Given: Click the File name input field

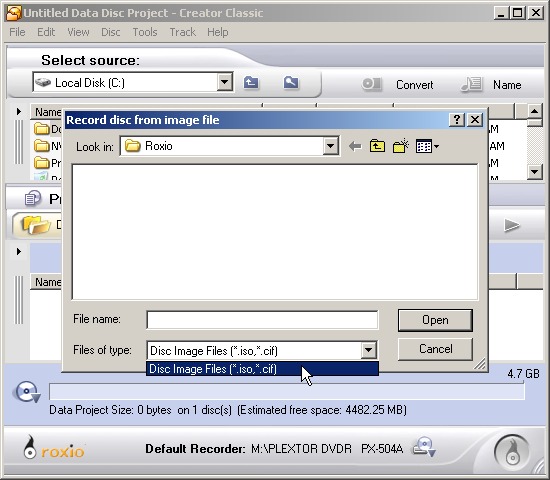Looking at the screenshot, I should (262, 320).
